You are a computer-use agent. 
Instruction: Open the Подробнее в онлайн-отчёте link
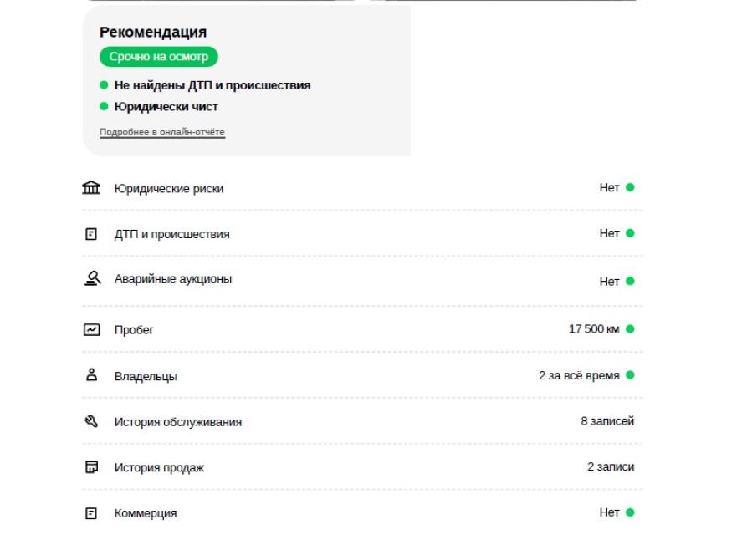162,132
